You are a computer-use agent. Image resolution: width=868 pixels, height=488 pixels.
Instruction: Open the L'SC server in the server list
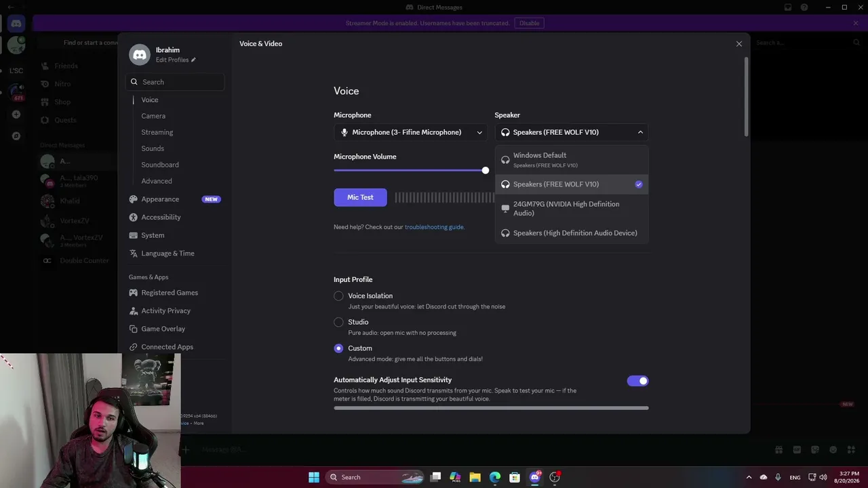tap(16, 70)
